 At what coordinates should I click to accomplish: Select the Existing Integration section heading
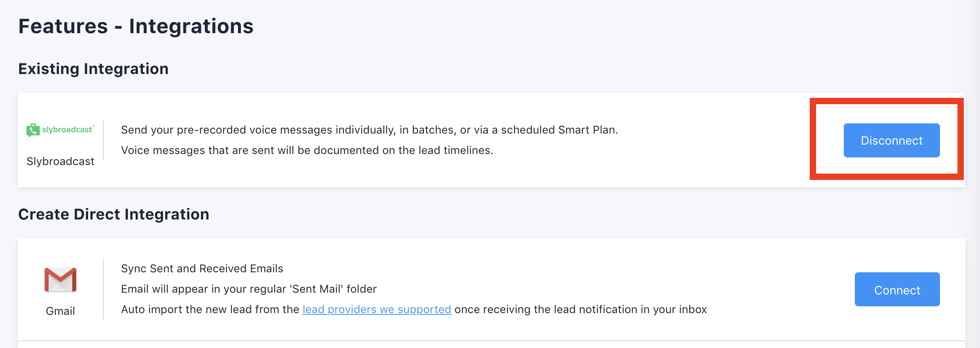tap(93, 69)
